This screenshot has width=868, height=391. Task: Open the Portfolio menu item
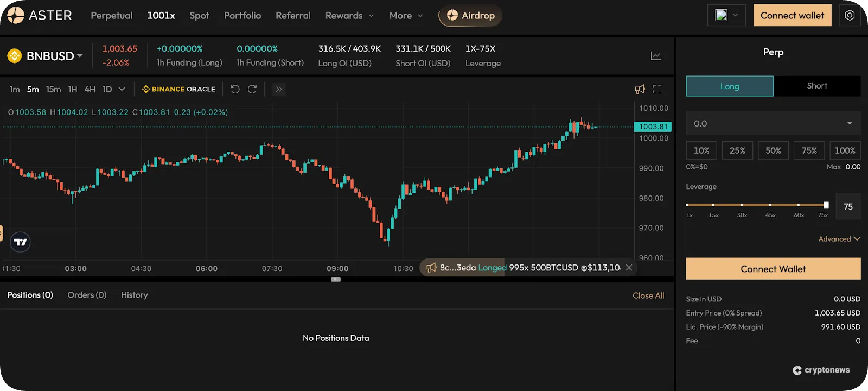tap(242, 16)
